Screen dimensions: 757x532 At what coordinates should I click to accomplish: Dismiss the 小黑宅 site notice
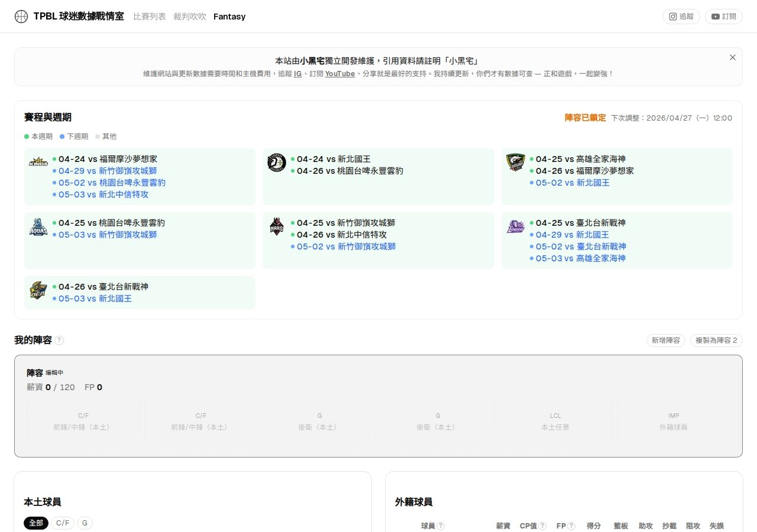(733, 57)
